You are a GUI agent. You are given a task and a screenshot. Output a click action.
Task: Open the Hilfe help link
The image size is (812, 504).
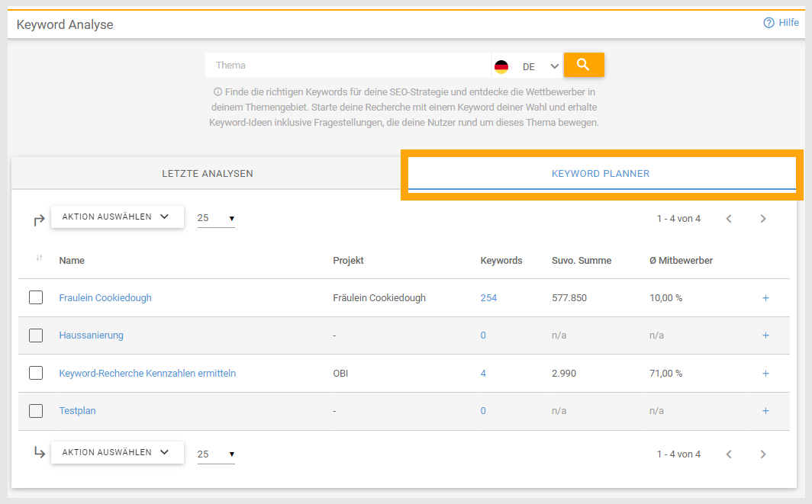[781, 23]
